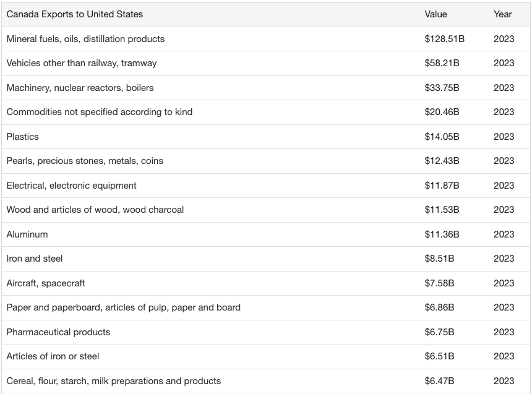Click the 2023 year cell in Iron and steel row
Image resolution: width=532 pixels, height=394 pixels.
click(x=504, y=259)
